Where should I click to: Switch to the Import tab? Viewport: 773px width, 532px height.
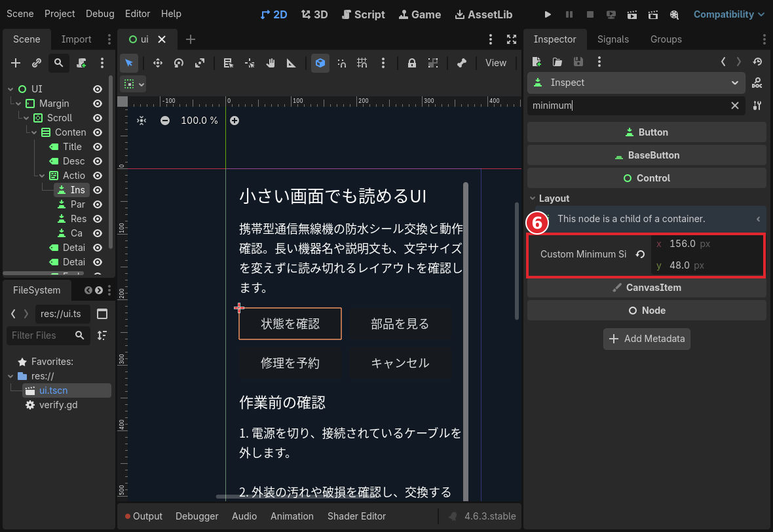77,39
